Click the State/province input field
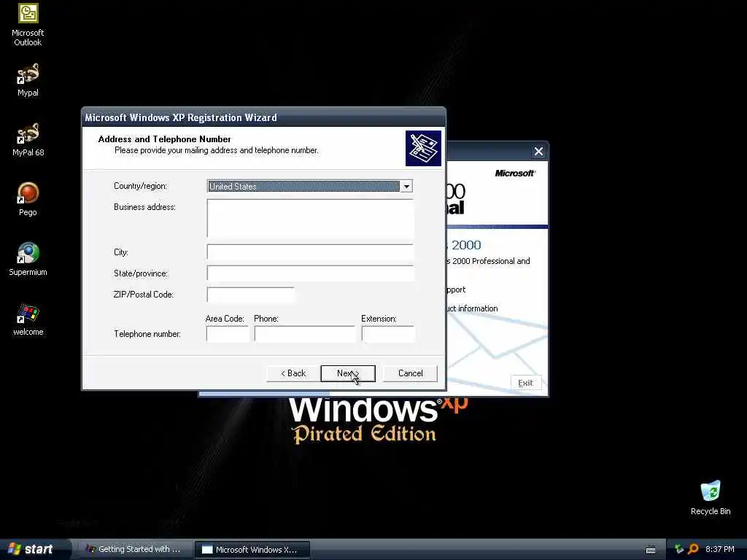The width and height of the screenshot is (747, 560). point(310,273)
